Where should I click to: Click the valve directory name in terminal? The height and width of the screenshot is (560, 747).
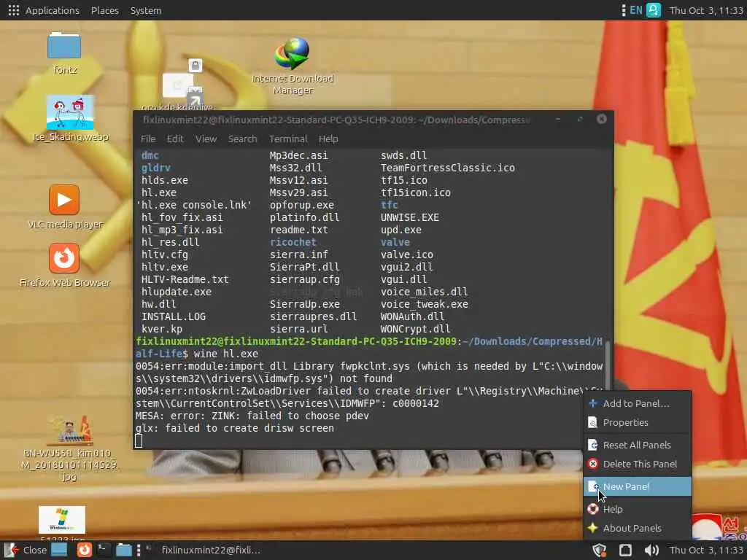click(x=395, y=242)
